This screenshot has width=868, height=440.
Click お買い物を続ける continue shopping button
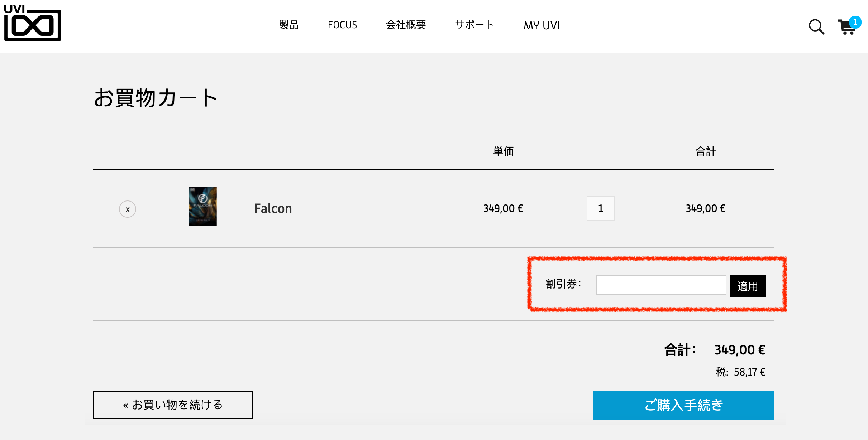point(173,405)
